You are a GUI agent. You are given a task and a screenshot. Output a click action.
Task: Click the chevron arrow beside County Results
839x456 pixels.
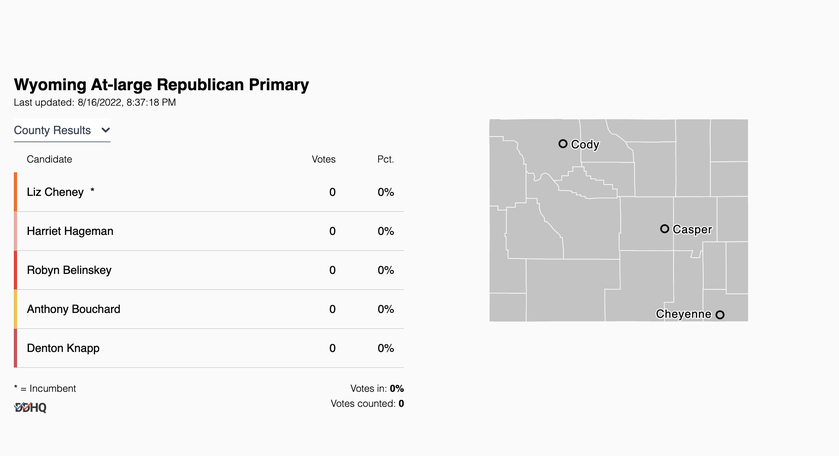(105, 130)
